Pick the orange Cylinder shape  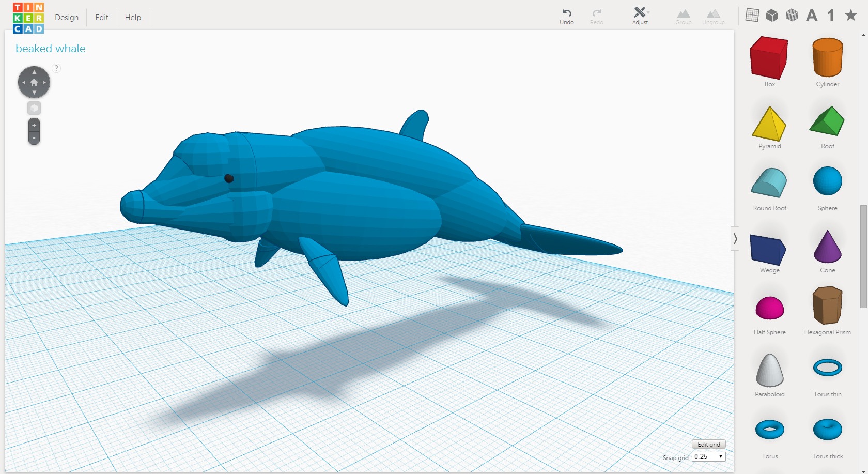click(x=828, y=57)
